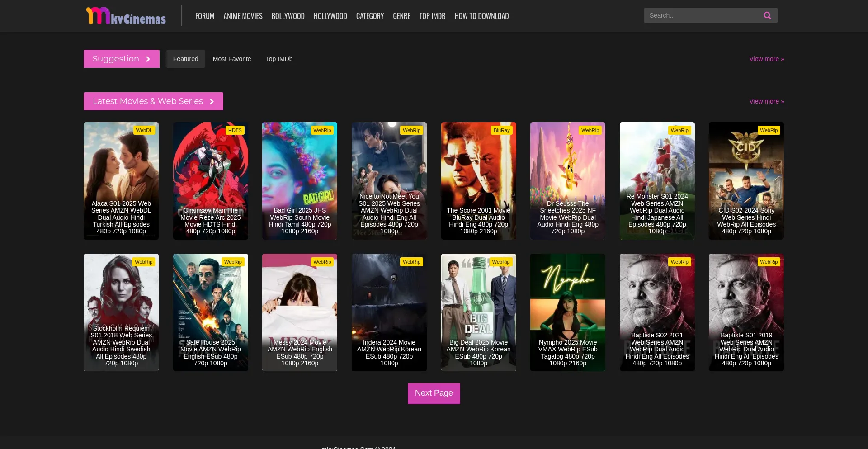
Task: Click inside the Search input field
Action: [701, 15]
